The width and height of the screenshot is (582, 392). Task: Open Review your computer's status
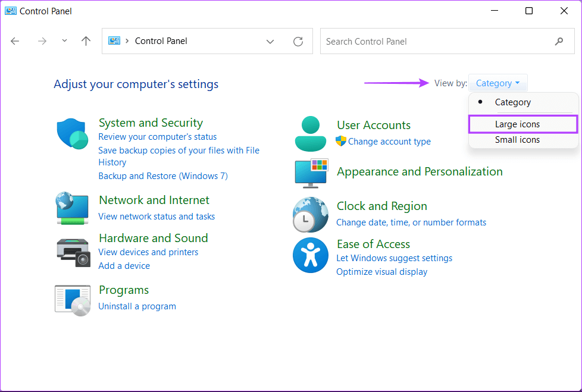point(157,137)
